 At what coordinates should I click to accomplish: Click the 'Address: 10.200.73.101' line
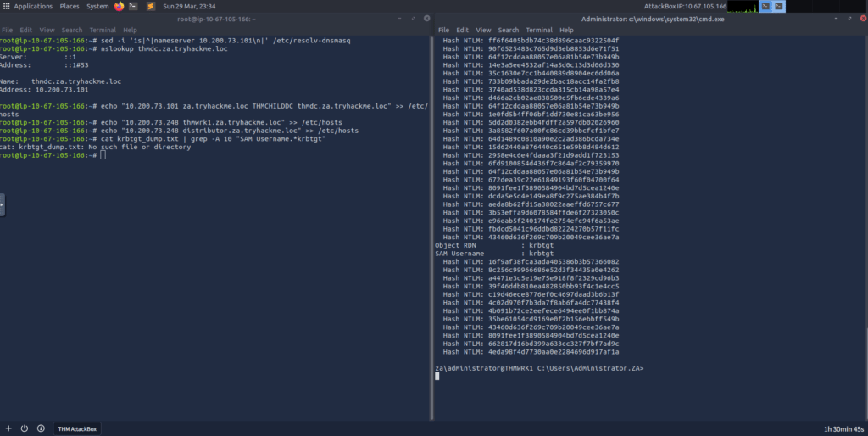tap(44, 90)
